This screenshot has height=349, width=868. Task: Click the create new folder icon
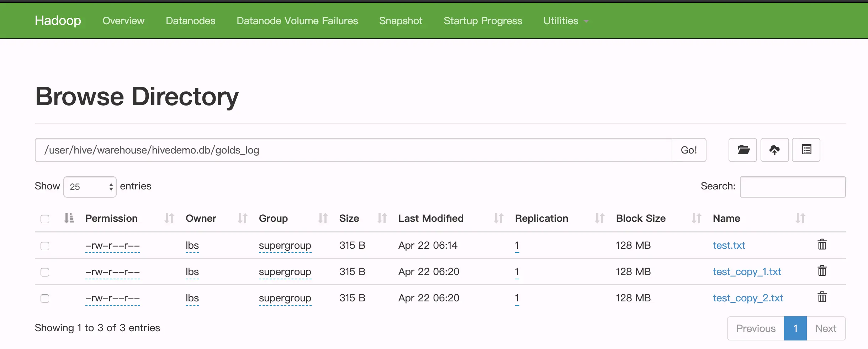pyautogui.click(x=743, y=150)
